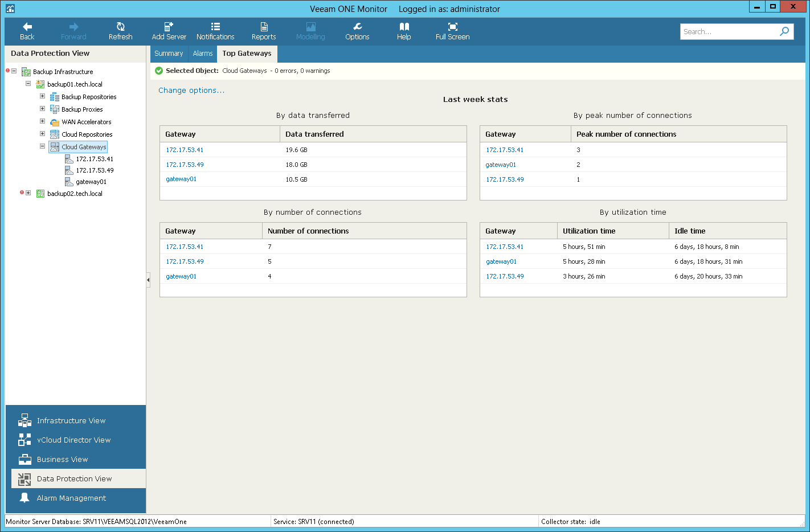The width and height of the screenshot is (810, 532).
Task: Sort by Utilization time column header
Action: [x=613, y=231]
